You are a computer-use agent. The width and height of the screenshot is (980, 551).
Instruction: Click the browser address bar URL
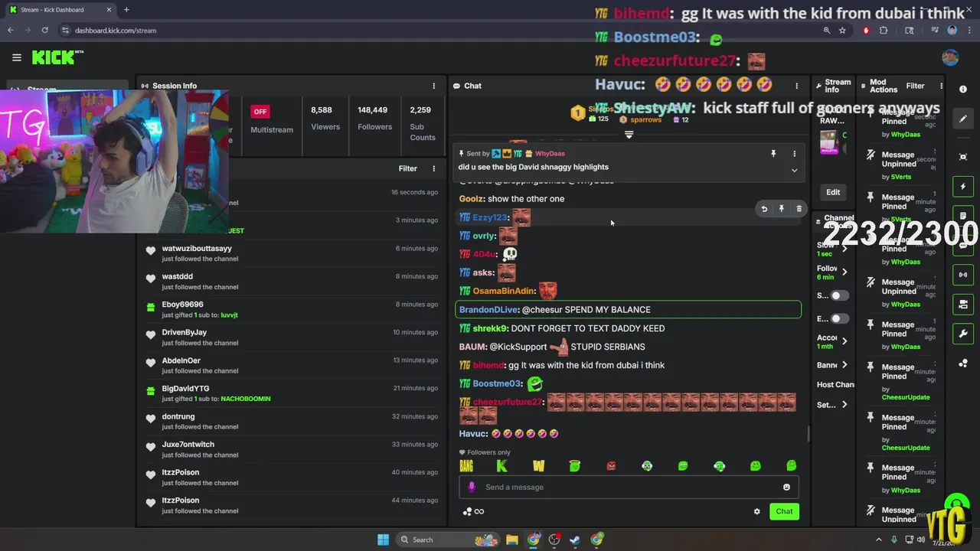click(116, 31)
